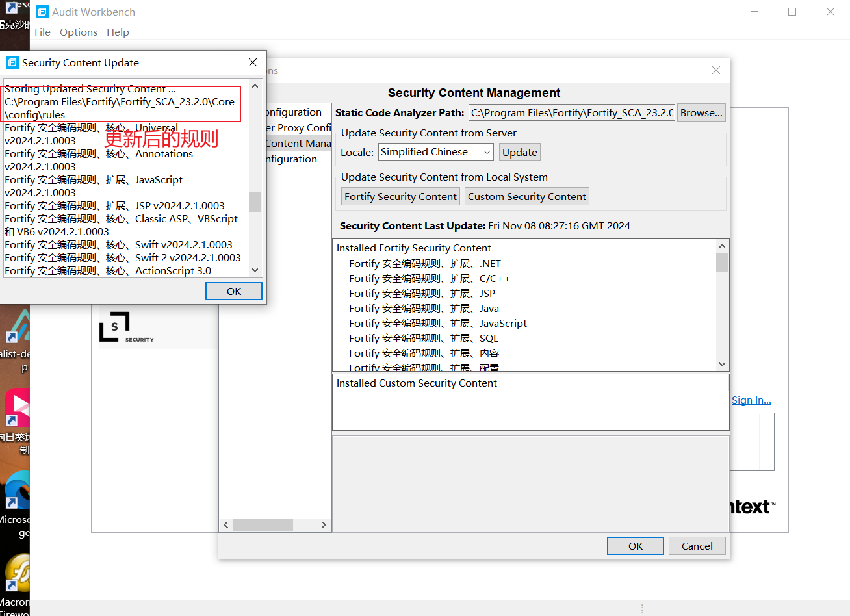Select the .NET rule entry
This screenshot has width=850, height=616.
point(425,263)
